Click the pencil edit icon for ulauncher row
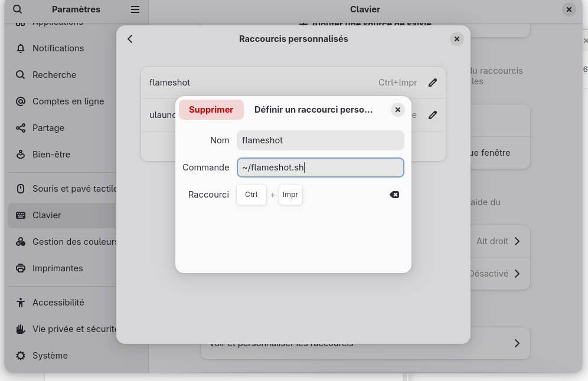588x381 pixels. click(x=433, y=115)
